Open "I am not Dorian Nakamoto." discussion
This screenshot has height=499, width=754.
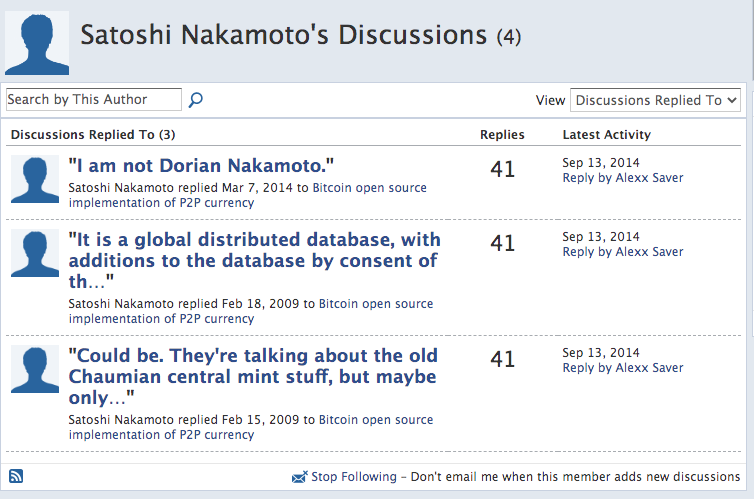pos(201,165)
